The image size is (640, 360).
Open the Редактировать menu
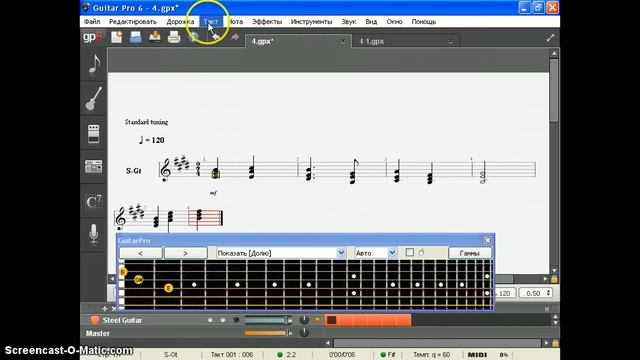[133, 22]
